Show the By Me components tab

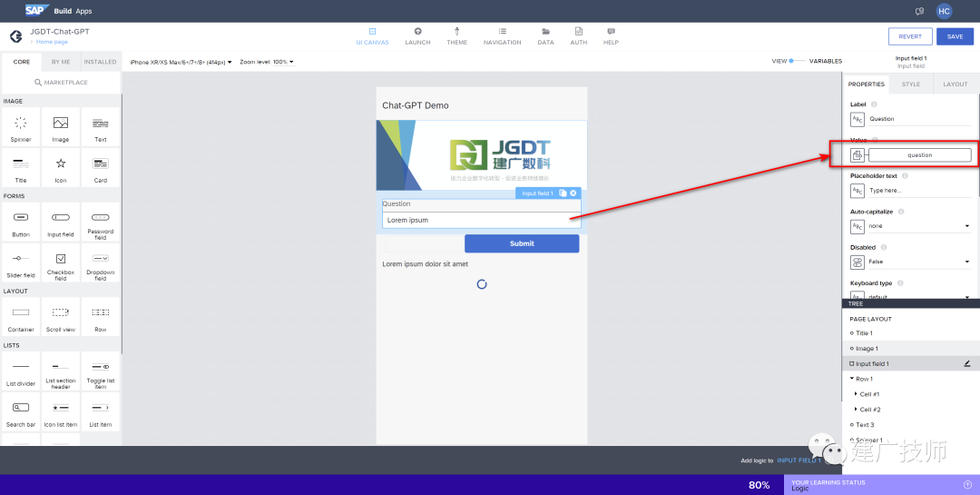[x=61, y=62]
